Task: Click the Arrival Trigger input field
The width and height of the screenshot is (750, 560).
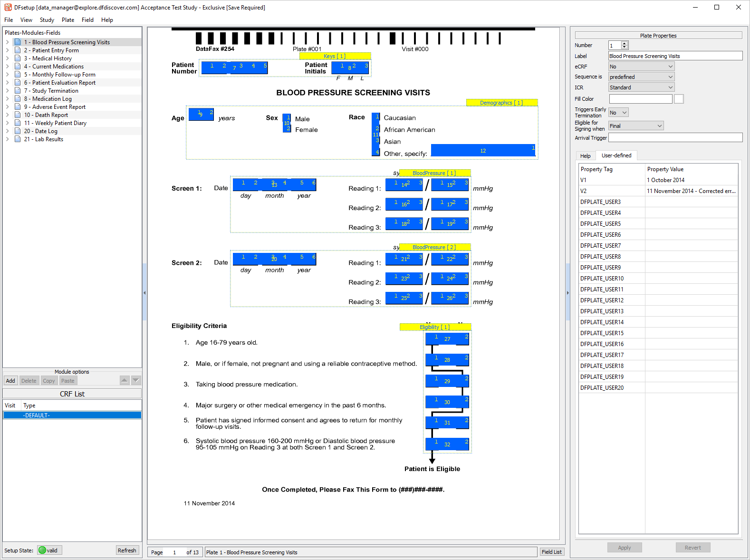Action: [675, 138]
